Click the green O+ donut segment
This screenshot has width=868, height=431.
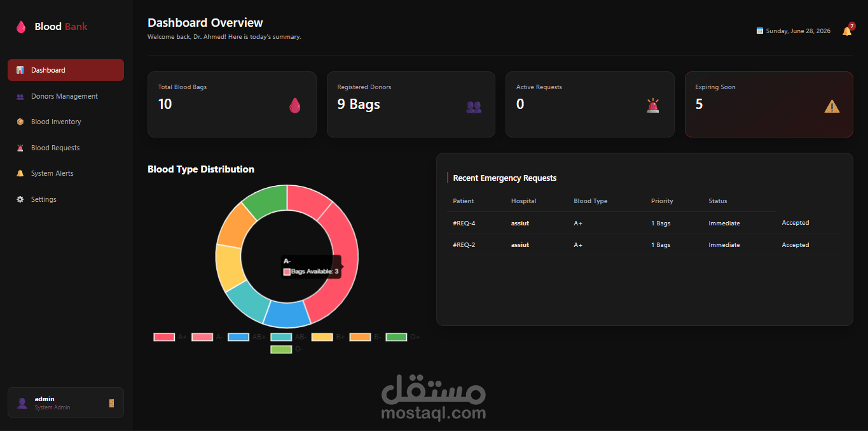(268, 201)
